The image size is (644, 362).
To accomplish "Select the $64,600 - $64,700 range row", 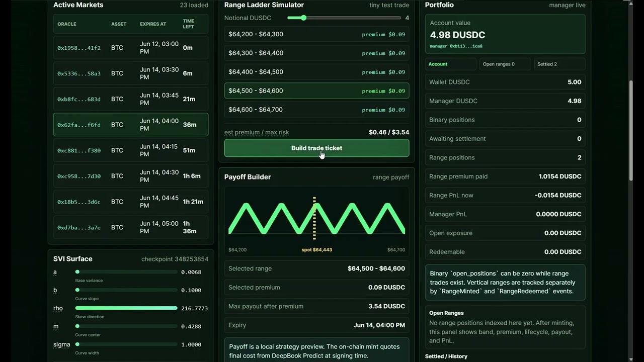I will point(316,110).
